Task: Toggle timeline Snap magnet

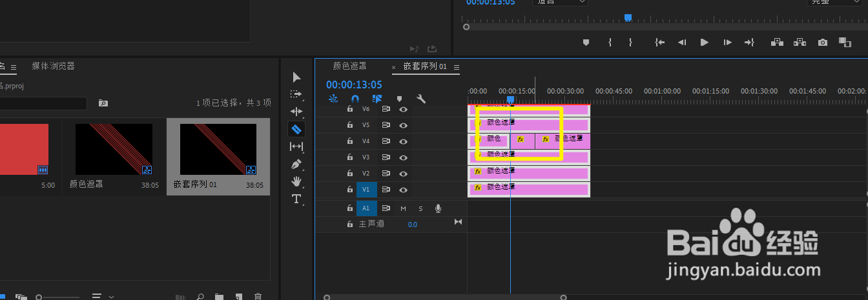Action: click(355, 99)
